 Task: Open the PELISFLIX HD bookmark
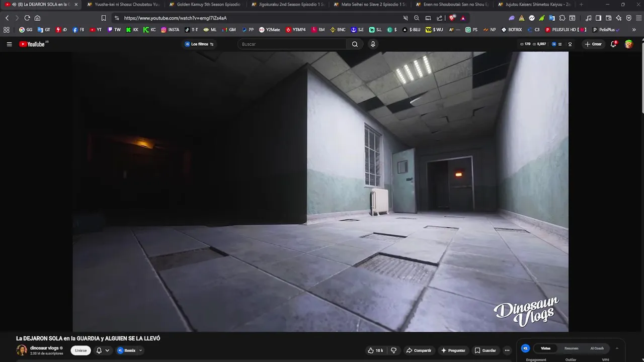click(x=566, y=30)
